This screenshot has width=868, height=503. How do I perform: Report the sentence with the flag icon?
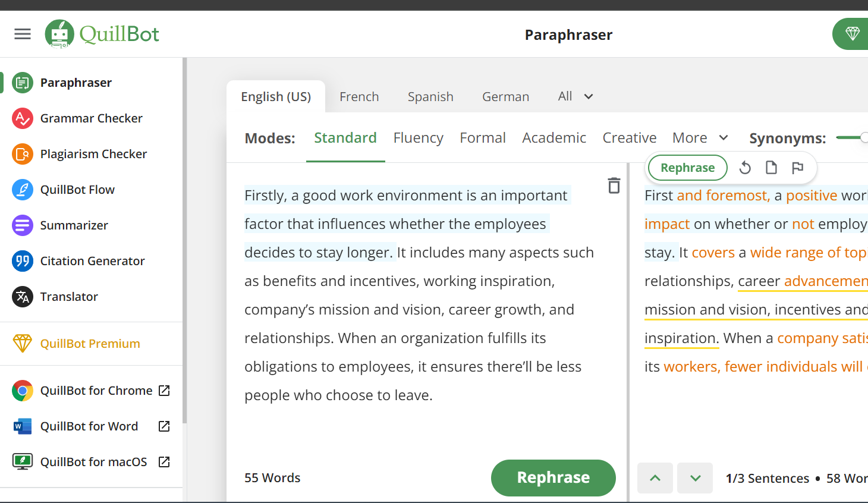[797, 168]
